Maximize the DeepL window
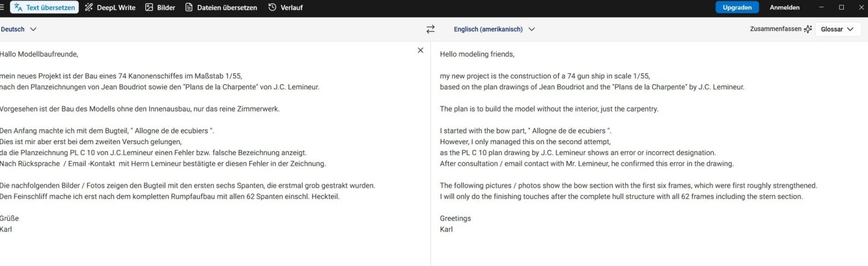Image resolution: width=868 pixels, height=266 pixels. (x=841, y=7)
